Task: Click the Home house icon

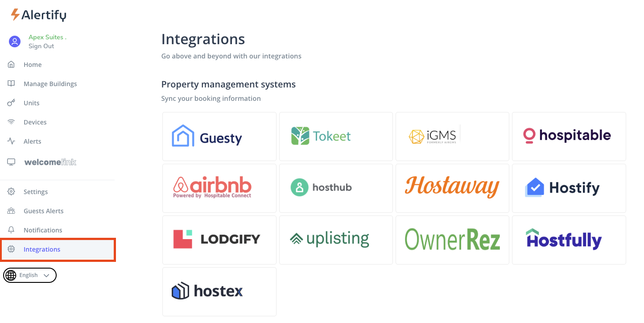Action: tap(12, 65)
